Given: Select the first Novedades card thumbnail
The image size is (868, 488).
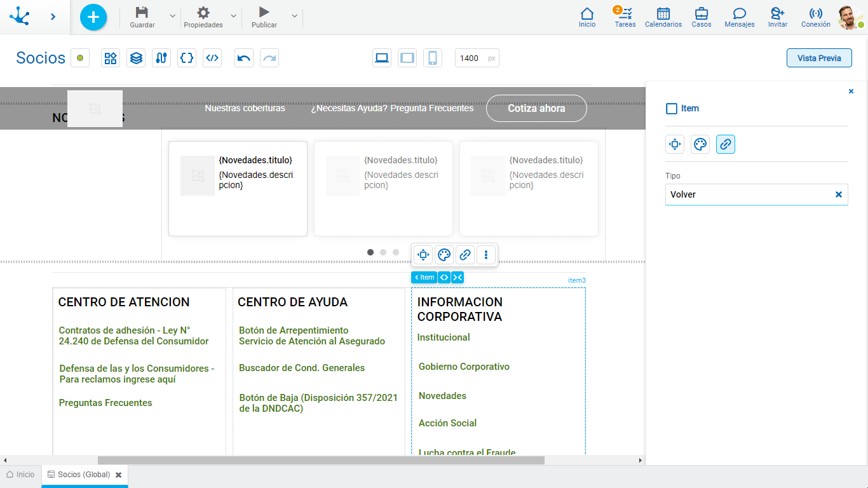Looking at the screenshot, I should [198, 175].
